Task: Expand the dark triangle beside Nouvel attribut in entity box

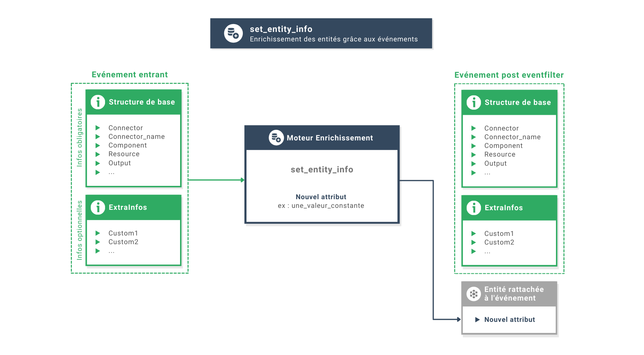Action: (x=477, y=319)
